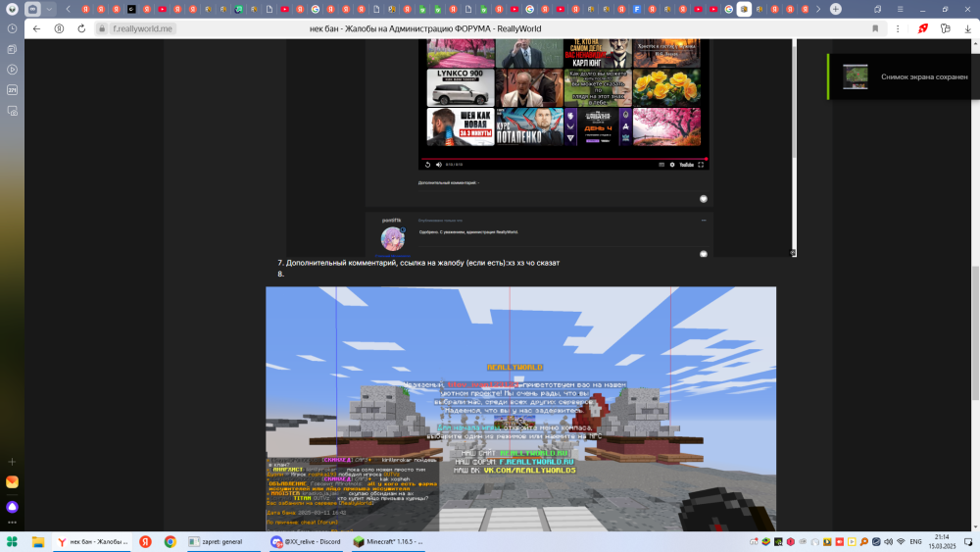This screenshot has width=980, height=552.
Task: Seek on the red video progress bar
Action: pos(563,159)
